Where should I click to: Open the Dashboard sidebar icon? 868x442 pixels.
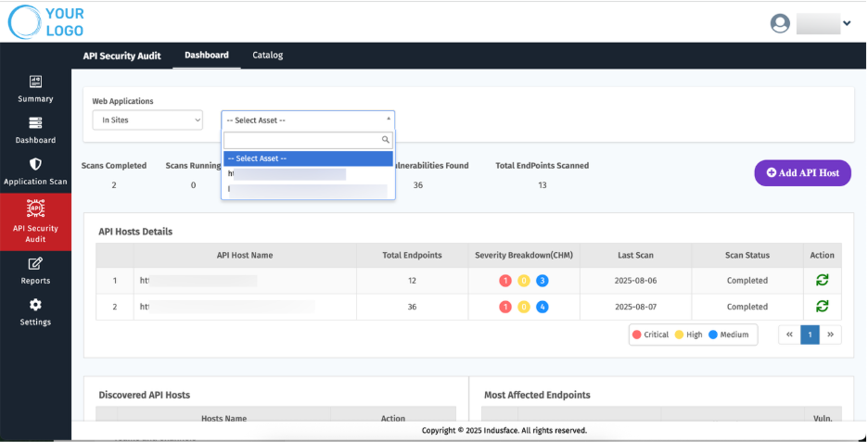point(35,123)
